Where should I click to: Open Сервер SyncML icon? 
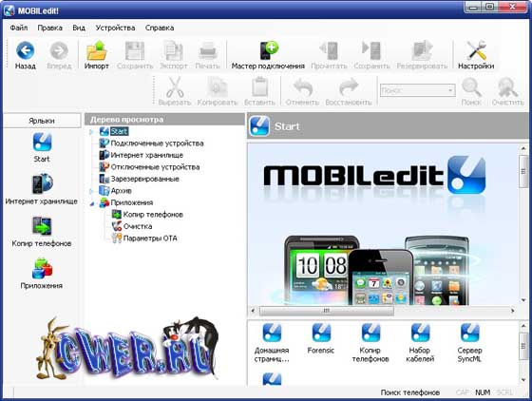click(x=469, y=333)
